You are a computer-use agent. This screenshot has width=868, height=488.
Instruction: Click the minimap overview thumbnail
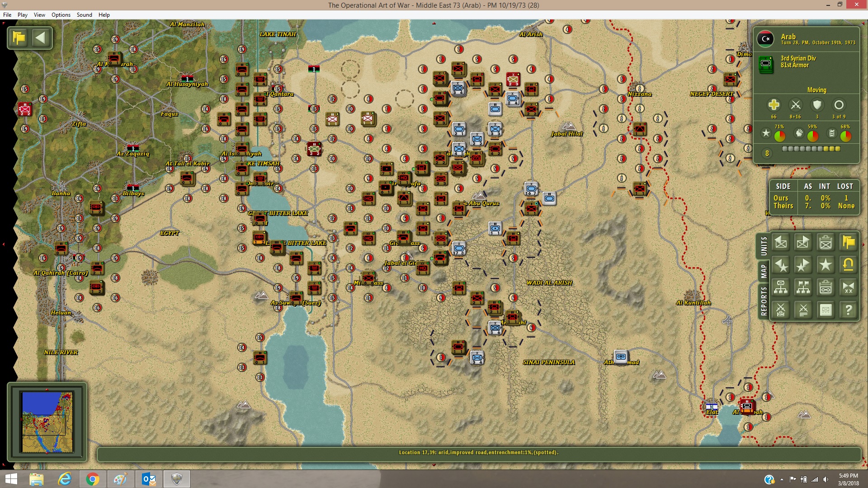pos(47,422)
